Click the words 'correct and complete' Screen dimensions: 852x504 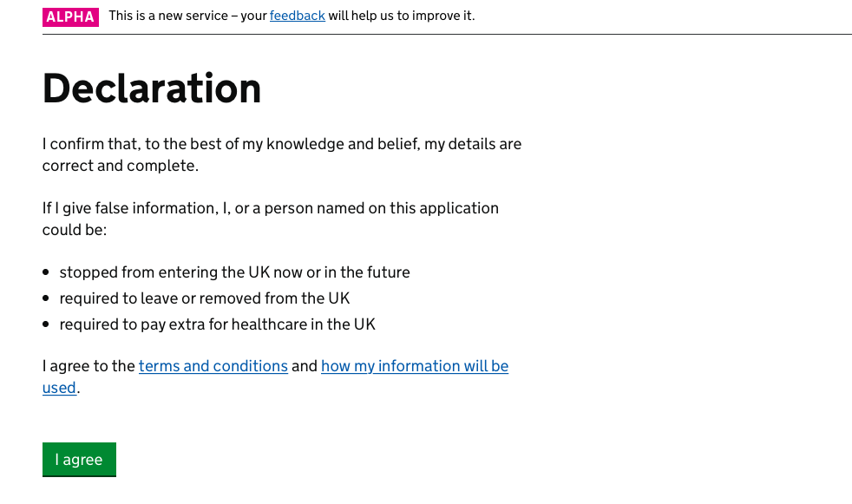[121, 166]
